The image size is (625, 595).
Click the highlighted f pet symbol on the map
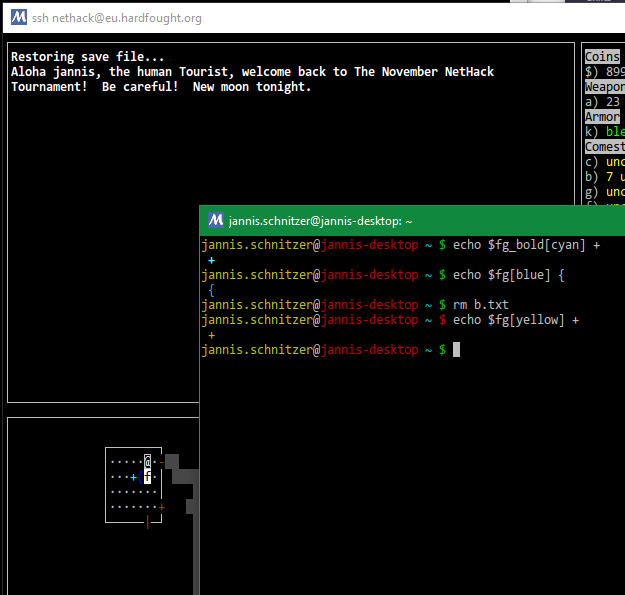(x=147, y=477)
